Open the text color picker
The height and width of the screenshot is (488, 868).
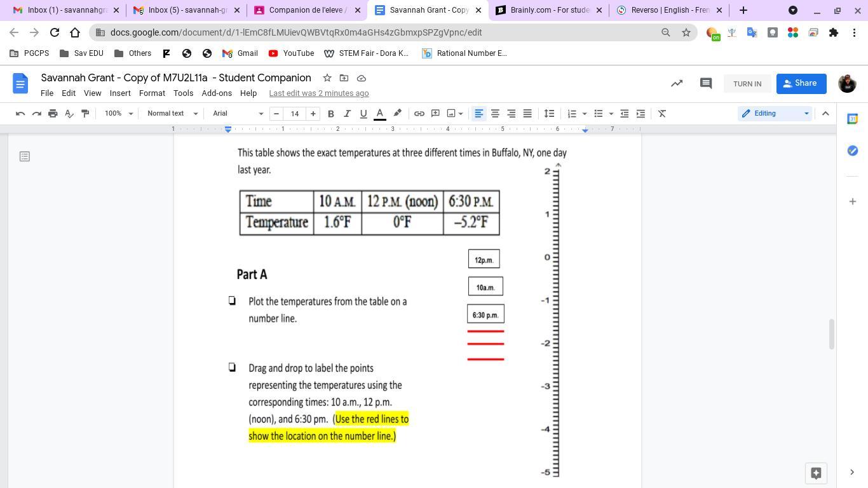tap(380, 114)
